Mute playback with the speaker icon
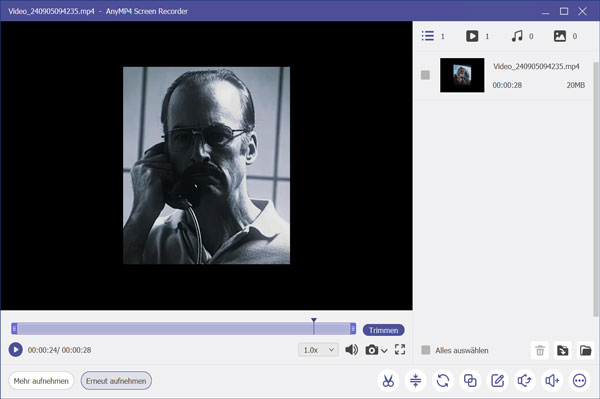The width and height of the screenshot is (600, 399). pos(352,350)
